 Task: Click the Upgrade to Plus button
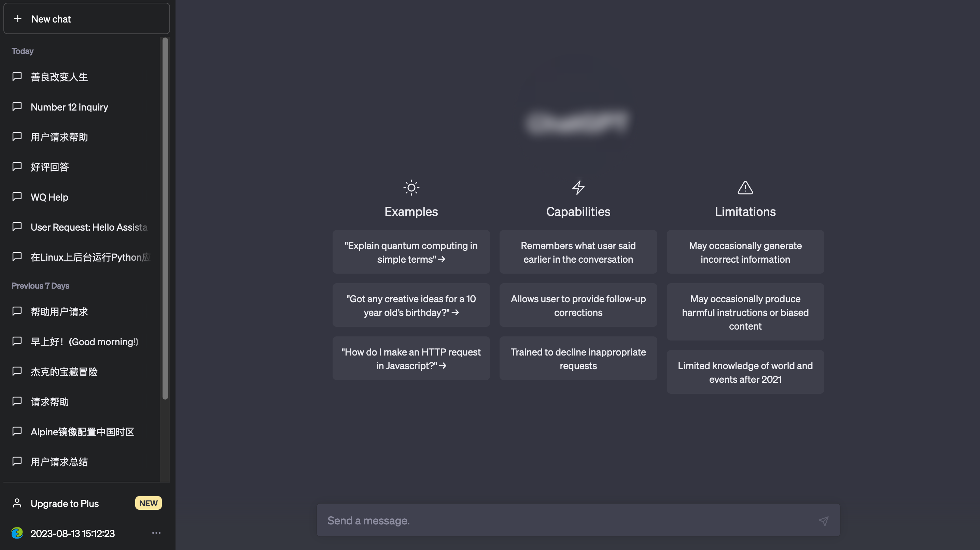pyautogui.click(x=65, y=503)
